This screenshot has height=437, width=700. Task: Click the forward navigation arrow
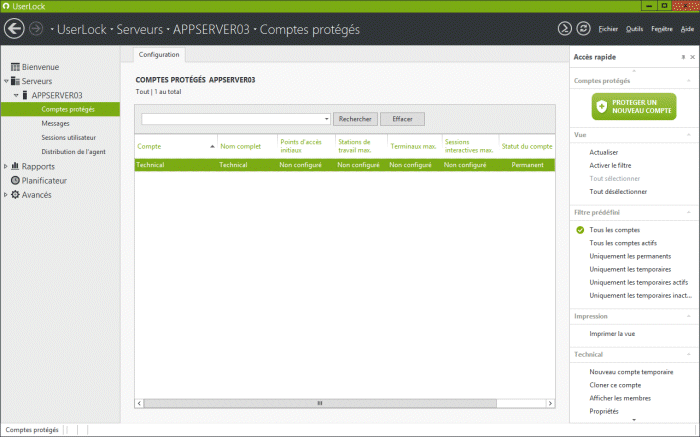point(36,29)
